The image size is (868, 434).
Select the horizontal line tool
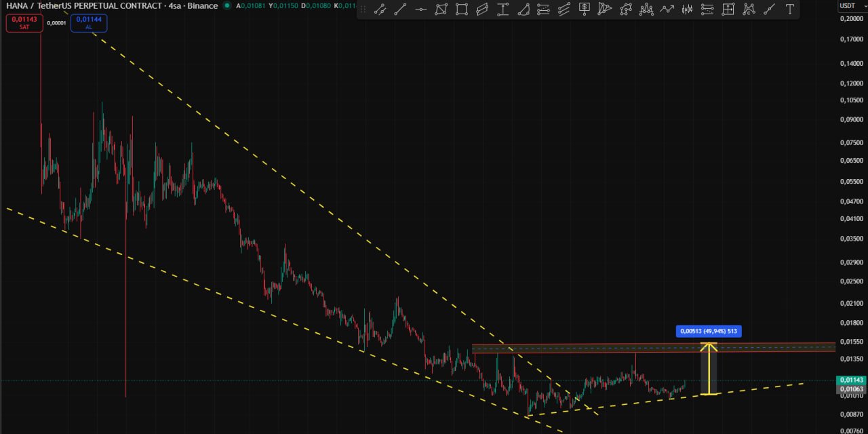420,9
